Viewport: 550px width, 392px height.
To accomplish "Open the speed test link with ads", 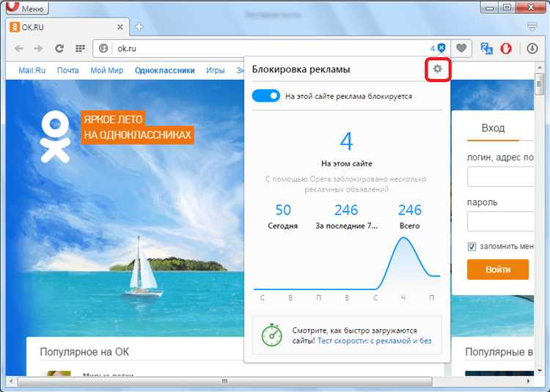I will click(374, 341).
